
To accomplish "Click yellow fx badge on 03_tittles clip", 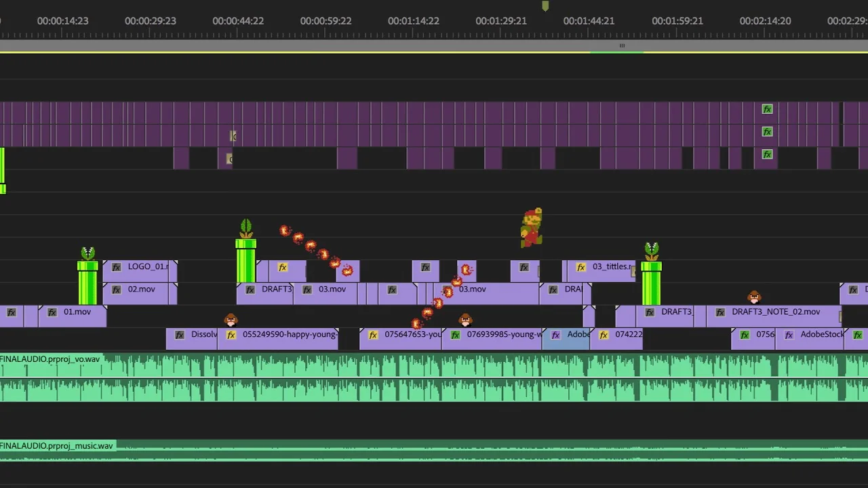I will 581,267.
